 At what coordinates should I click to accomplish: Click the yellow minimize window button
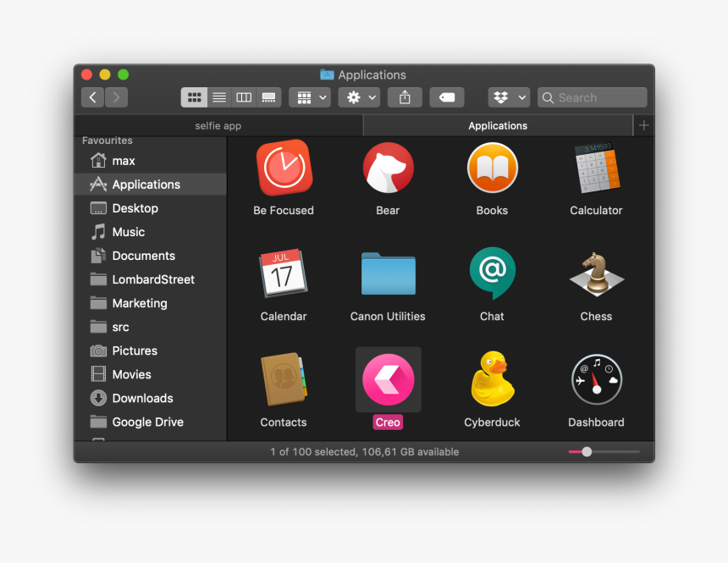pos(105,75)
